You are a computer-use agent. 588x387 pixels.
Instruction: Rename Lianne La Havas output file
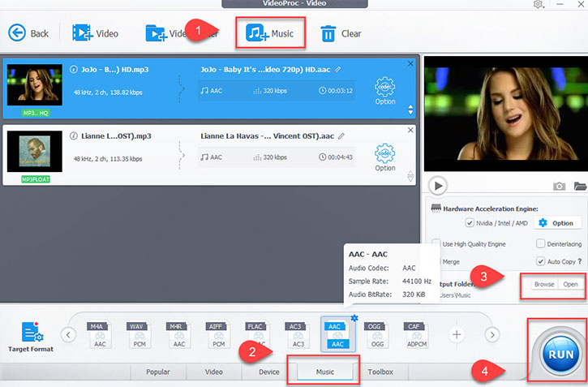pyautogui.click(x=341, y=136)
